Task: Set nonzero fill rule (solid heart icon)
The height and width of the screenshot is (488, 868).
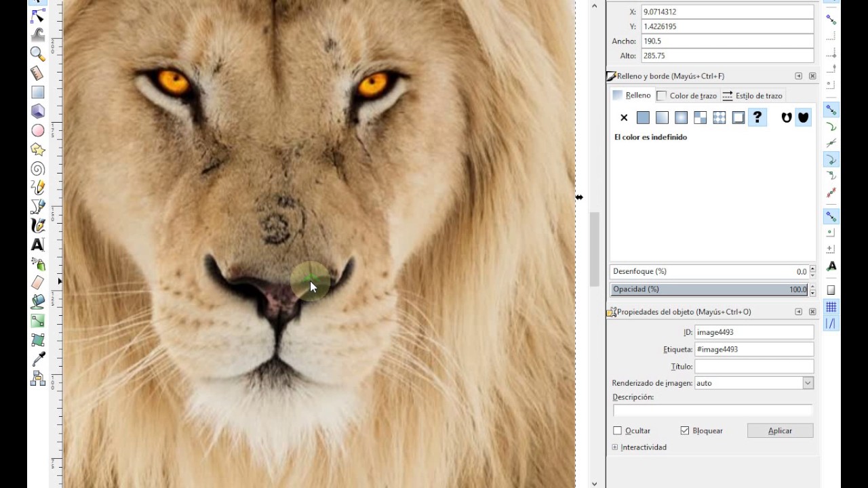Action: point(803,118)
